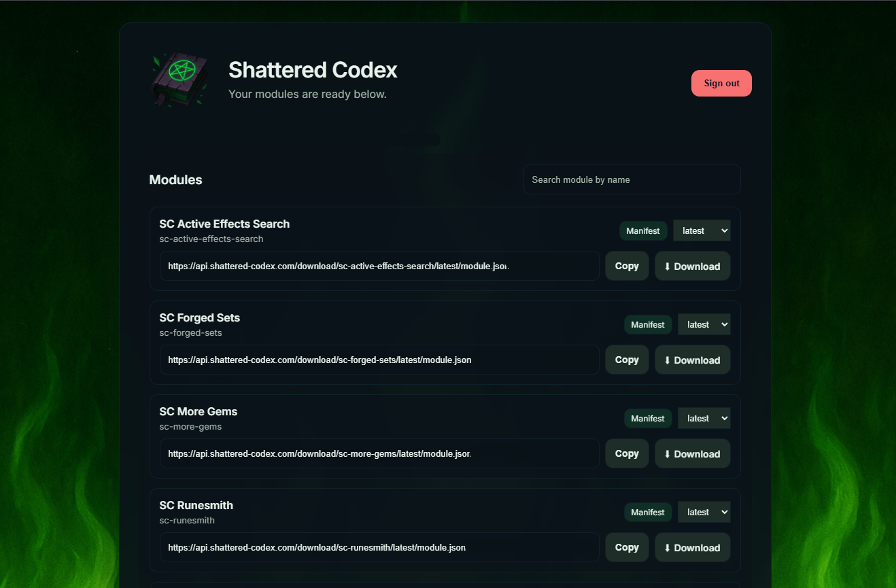Copy the SC Active Effects Search URL
Image resolution: width=896 pixels, height=588 pixels.
[x=627, y=266]
